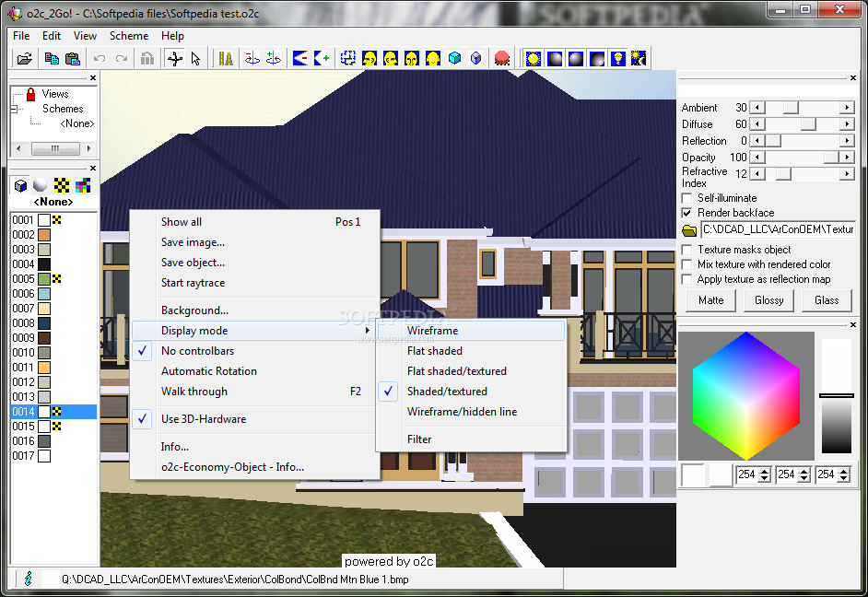The image size is (868, 597).
Task: Enable the Self-illuminate checkbox
Action: (687, 198)
